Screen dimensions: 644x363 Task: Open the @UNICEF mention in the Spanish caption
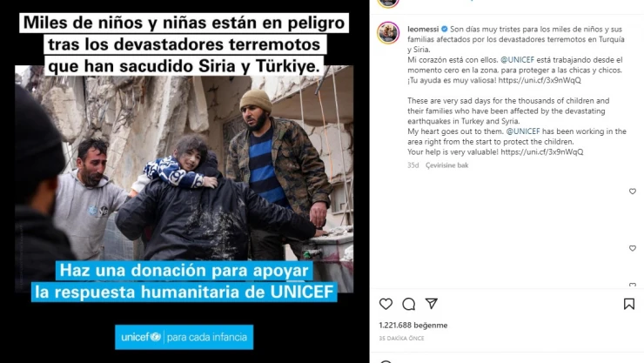point(517,60)
